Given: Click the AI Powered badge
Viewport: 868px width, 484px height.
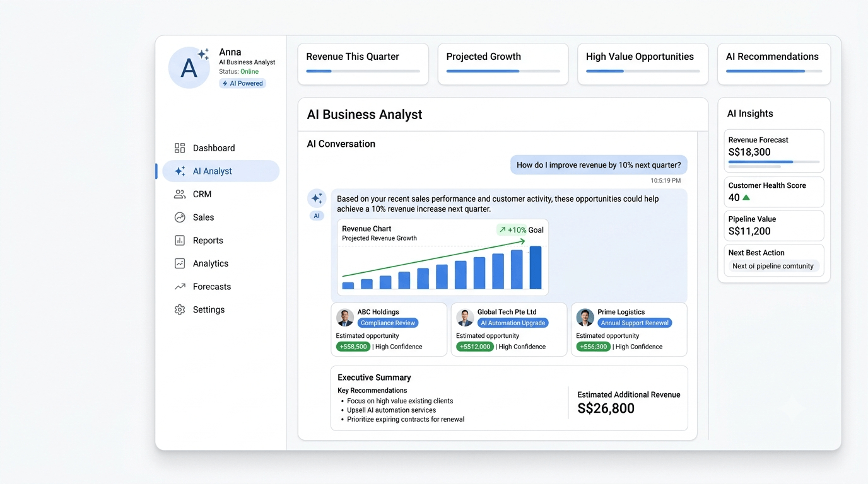Looking at the screenshot, I should [243, 83].
